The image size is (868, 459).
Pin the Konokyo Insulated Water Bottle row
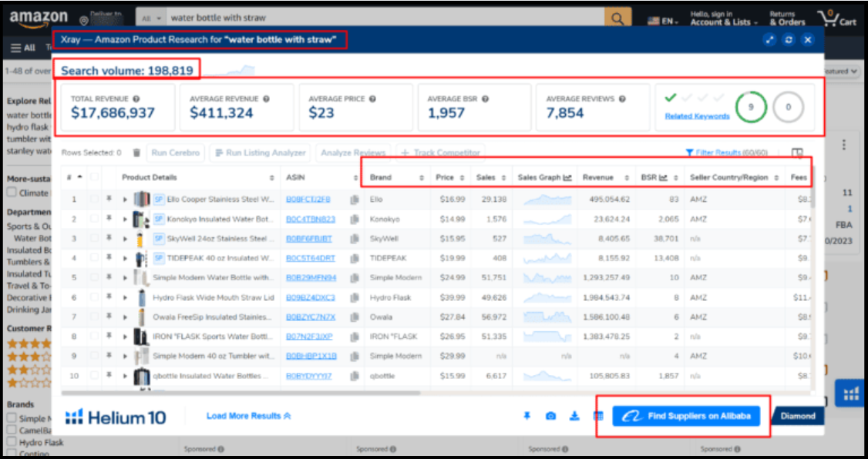[x=109, y=219]
